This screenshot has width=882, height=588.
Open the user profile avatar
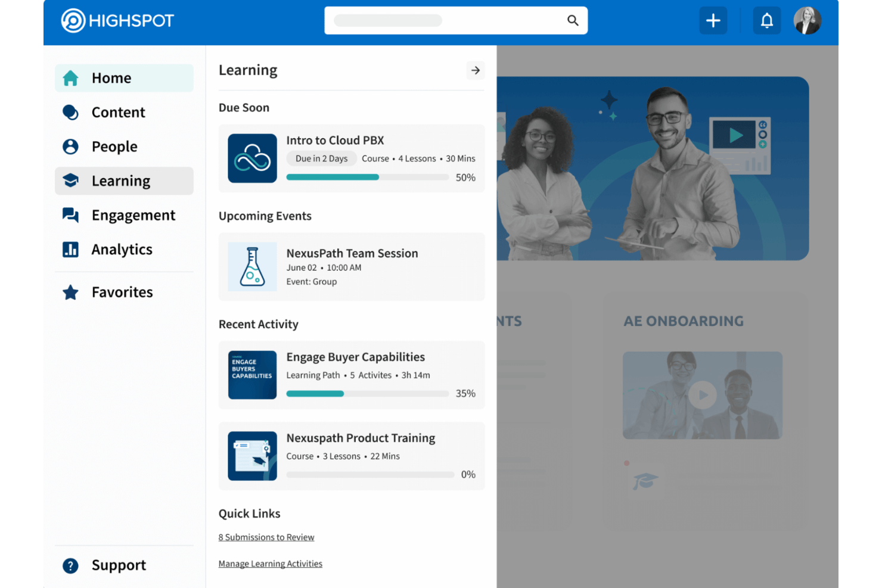pyautogui.click(x=808, y=20)
